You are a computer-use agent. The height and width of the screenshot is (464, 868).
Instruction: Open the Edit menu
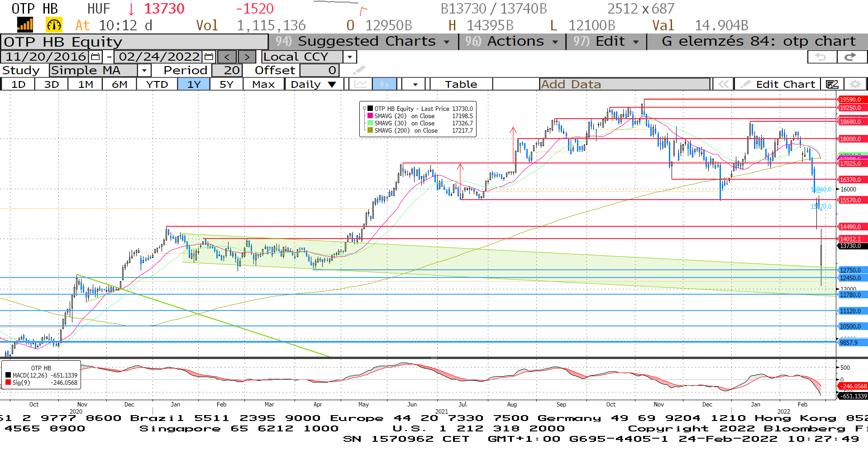[x=606, y=41]
